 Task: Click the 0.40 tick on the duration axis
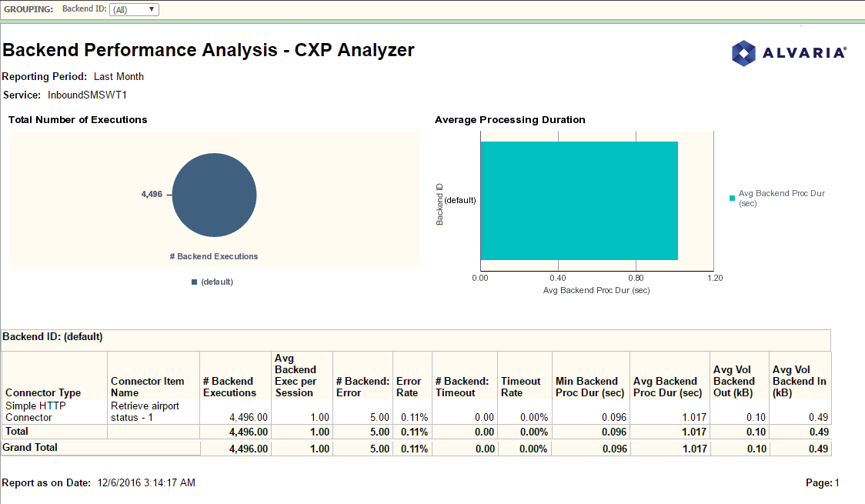559,276
